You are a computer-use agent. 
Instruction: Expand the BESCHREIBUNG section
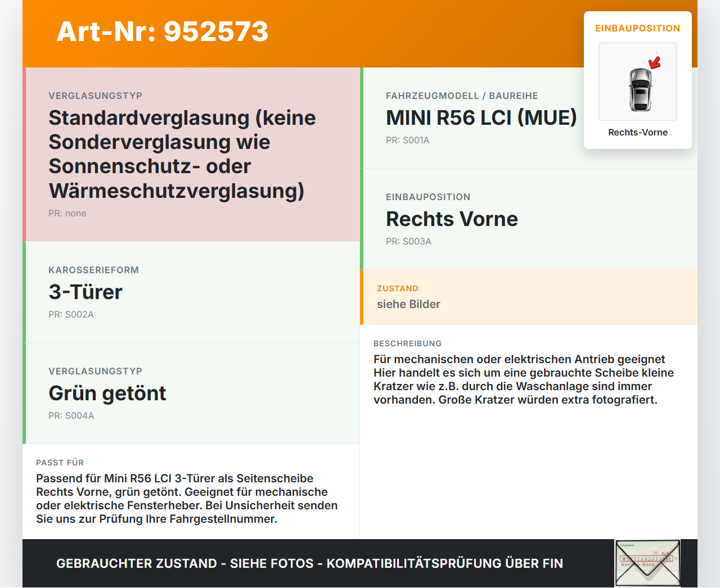(407, 343)
